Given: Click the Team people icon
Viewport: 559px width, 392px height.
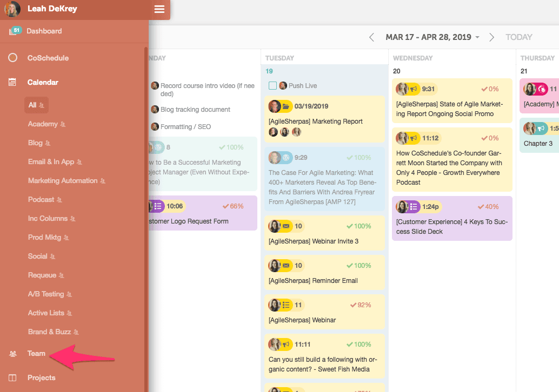Looking at the screenshot, I should pos(13,354).
